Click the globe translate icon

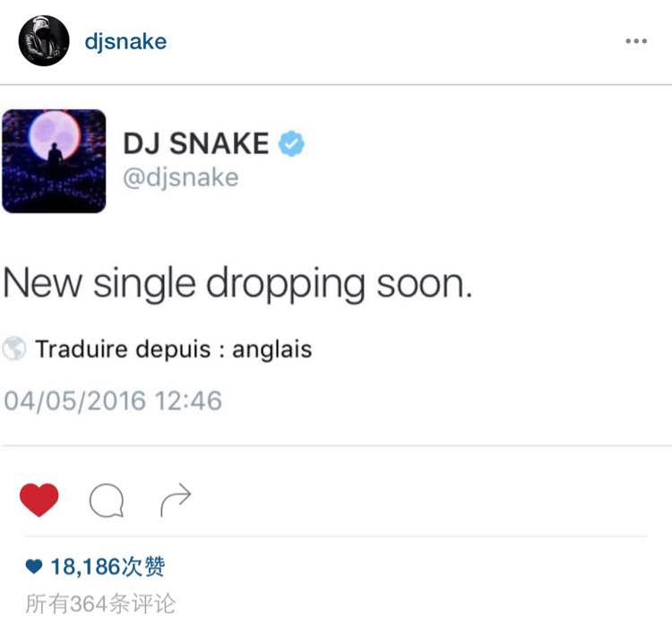click(x=14, y=348)
